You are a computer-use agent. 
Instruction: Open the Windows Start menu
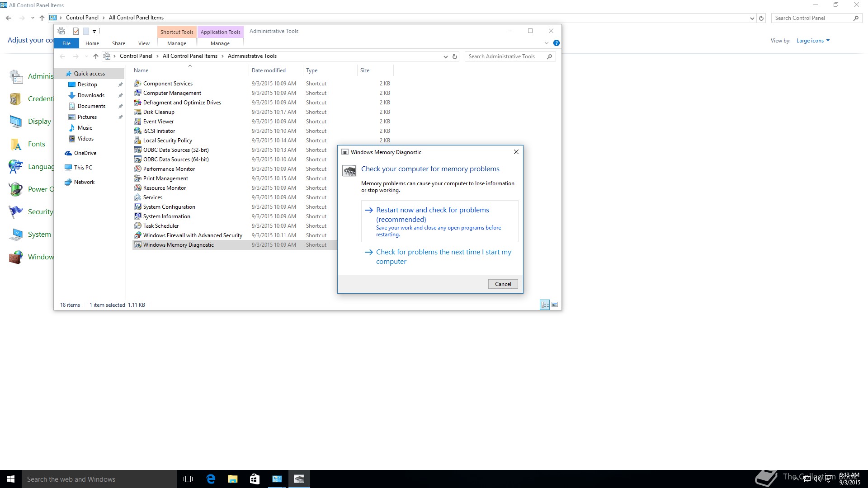[11, 479]
